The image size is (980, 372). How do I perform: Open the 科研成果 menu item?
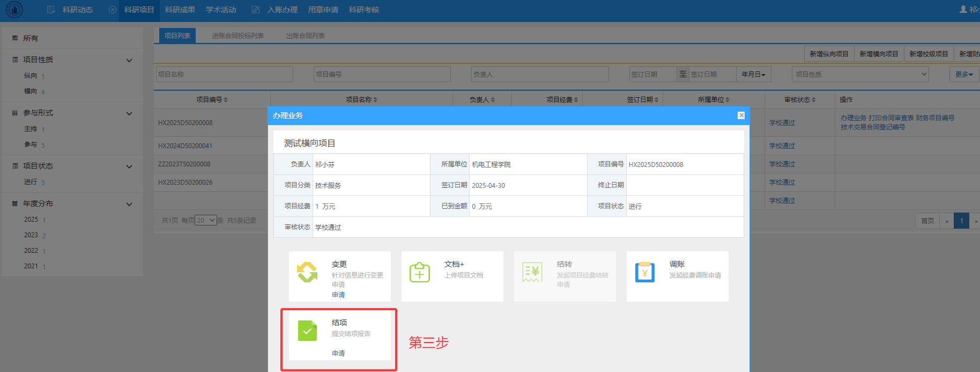[180, 10]
